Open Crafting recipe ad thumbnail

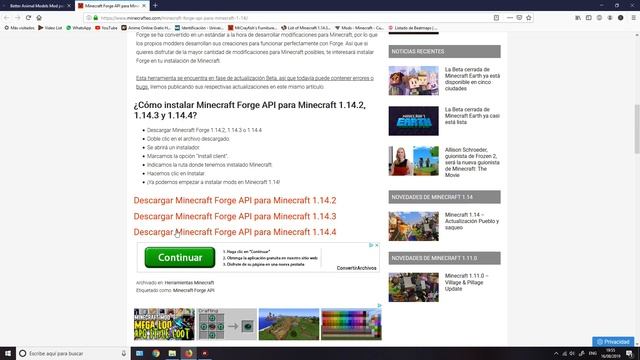(x=227, y=324)
